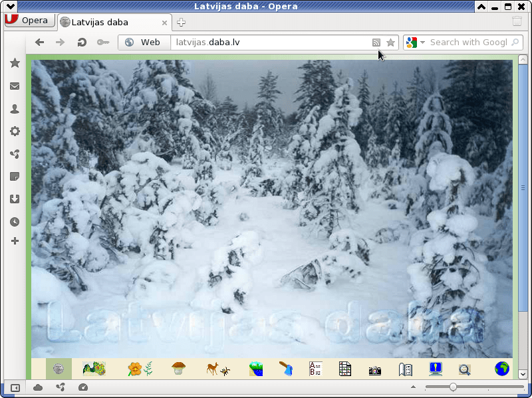Open the landscape and water icon
The width and height of the screenshot is (532, 398).
[256, 369]
